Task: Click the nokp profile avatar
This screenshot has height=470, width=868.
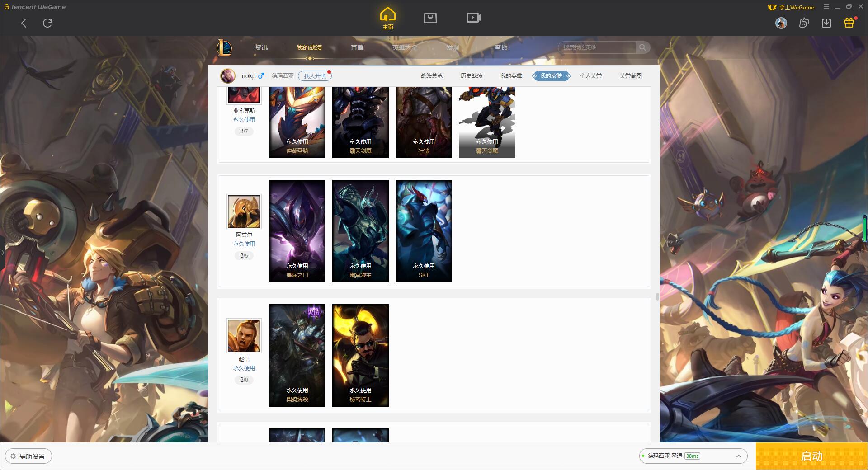Action: click(x=228, y=76)
